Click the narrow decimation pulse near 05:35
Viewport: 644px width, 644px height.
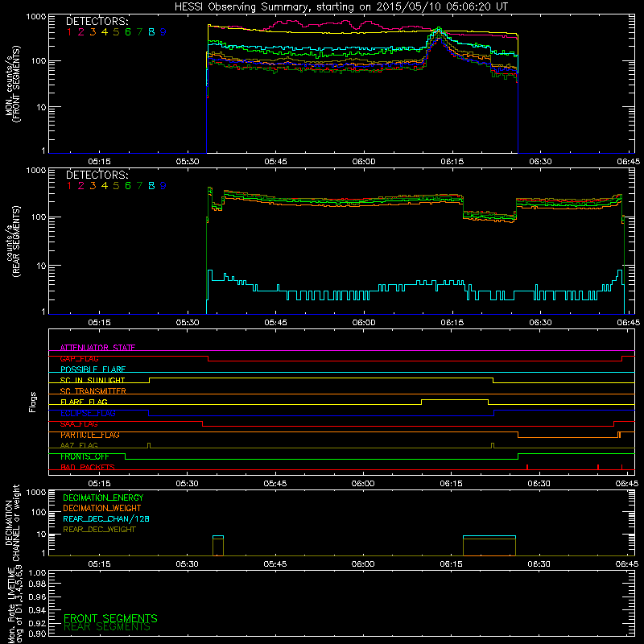(x=218, y=546)
